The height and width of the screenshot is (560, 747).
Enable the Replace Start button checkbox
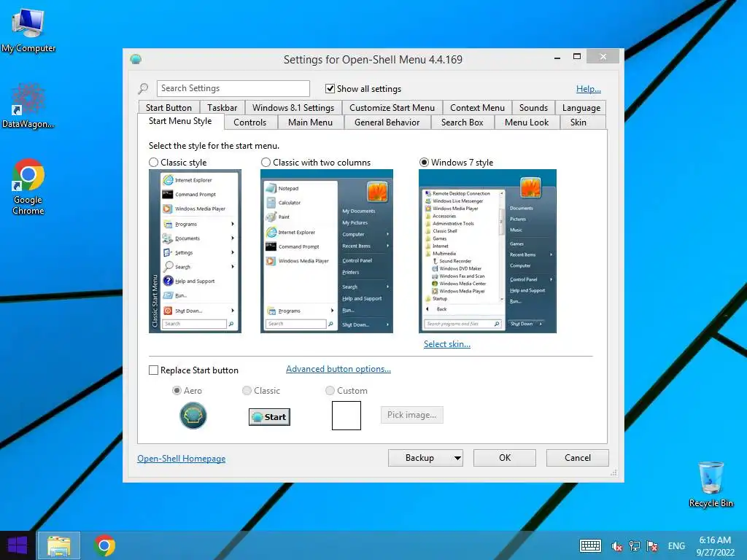pos(153,370)
